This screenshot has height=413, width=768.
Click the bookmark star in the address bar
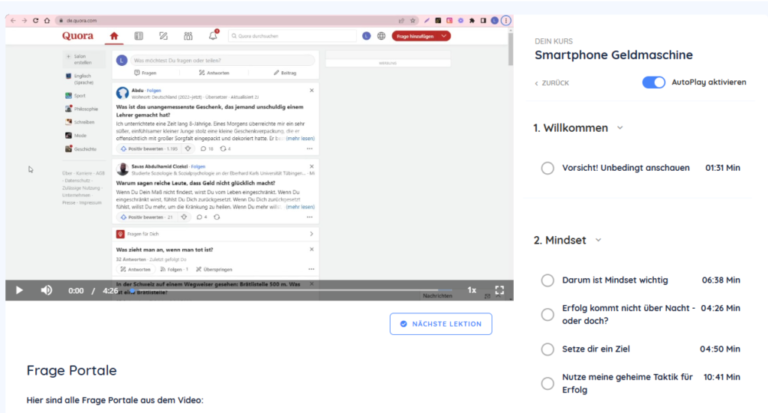coord(412,21)
